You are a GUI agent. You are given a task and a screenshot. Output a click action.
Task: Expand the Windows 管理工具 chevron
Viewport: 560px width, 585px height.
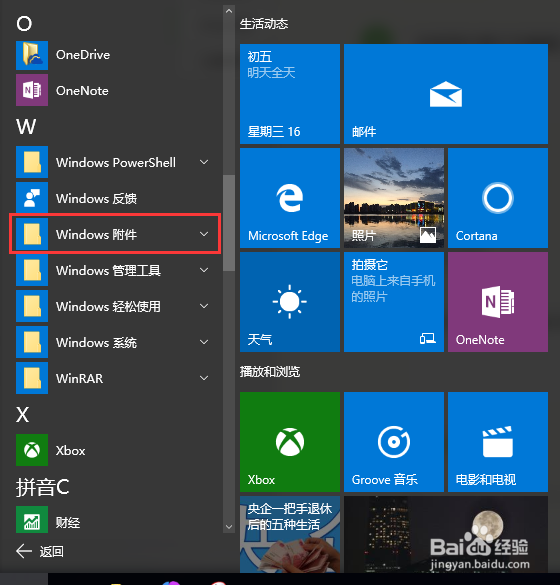point(204,270)
